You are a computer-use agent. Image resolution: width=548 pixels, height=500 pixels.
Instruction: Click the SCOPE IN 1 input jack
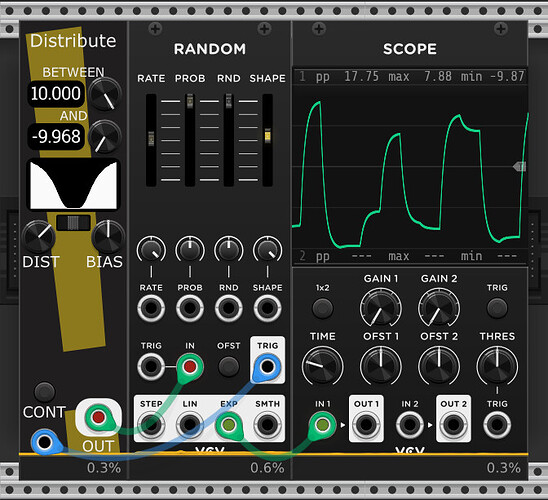pos(322,425)
